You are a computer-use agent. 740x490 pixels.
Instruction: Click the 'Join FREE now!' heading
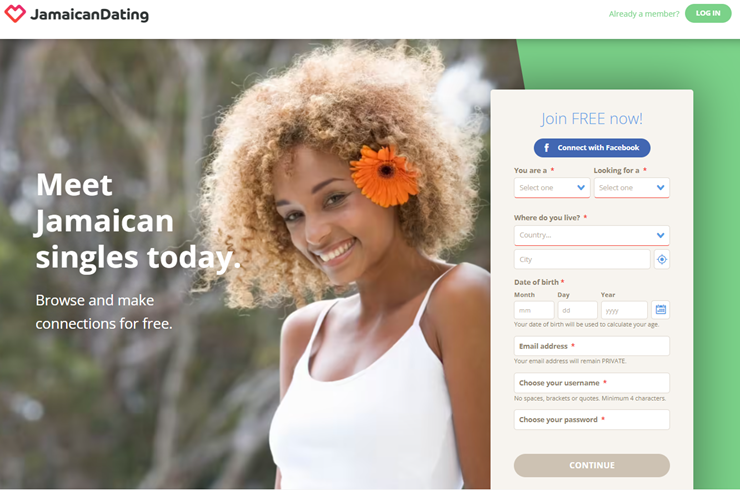(x=592, y=118)
